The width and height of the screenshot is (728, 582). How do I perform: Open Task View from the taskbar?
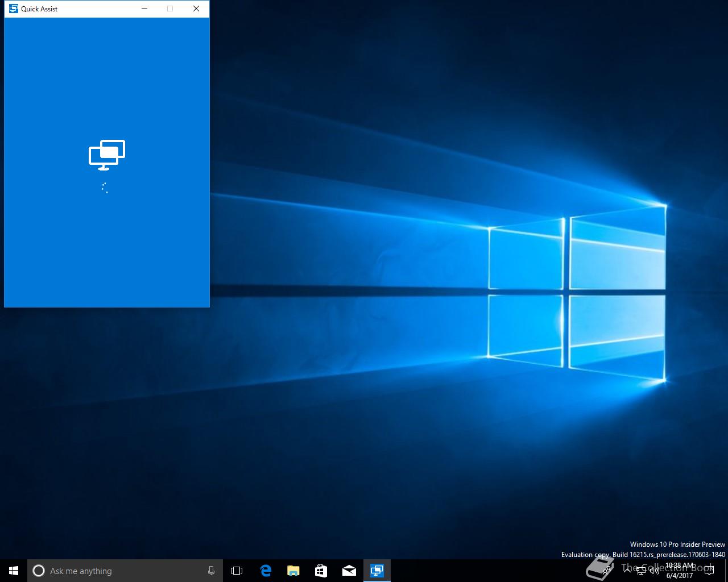(237, 571)
